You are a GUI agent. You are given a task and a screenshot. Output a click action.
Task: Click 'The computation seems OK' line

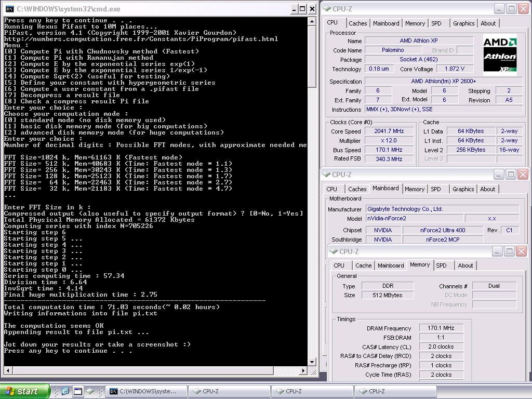pyautogui.click(x=54, y=326)
